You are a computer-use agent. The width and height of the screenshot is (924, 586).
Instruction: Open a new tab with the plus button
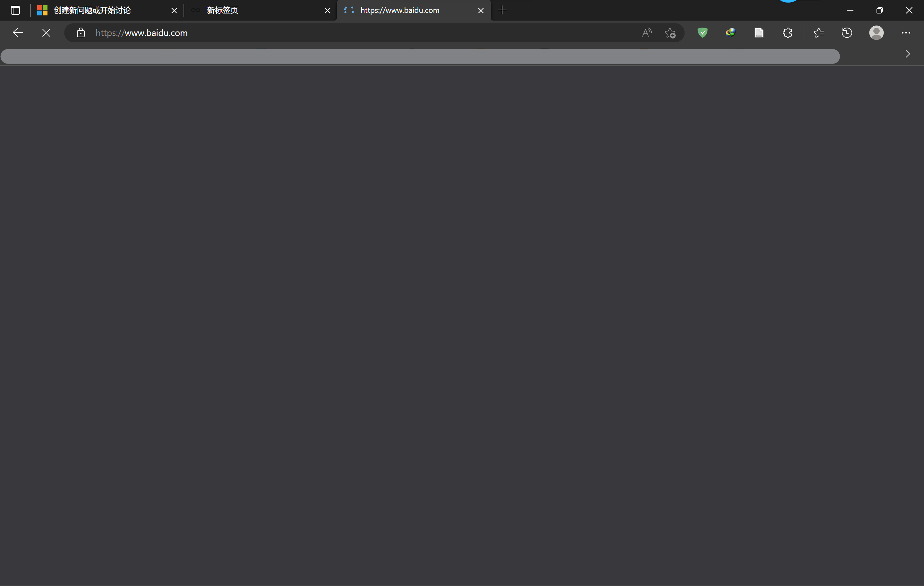tap(502, 10)
